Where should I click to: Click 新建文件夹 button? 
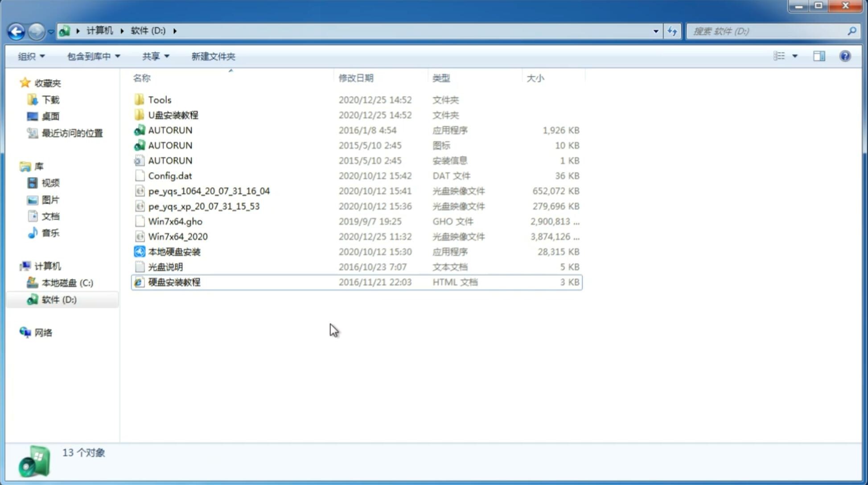coord(213,56)
